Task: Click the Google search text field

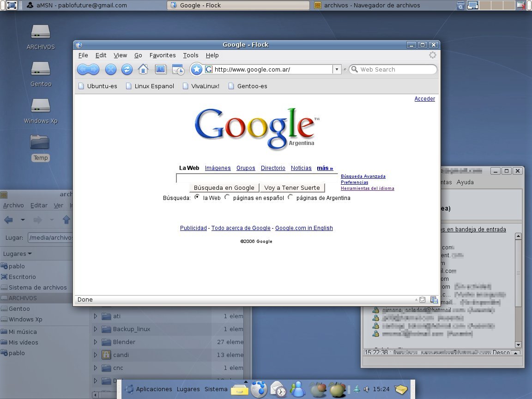Action: (257, 178)
